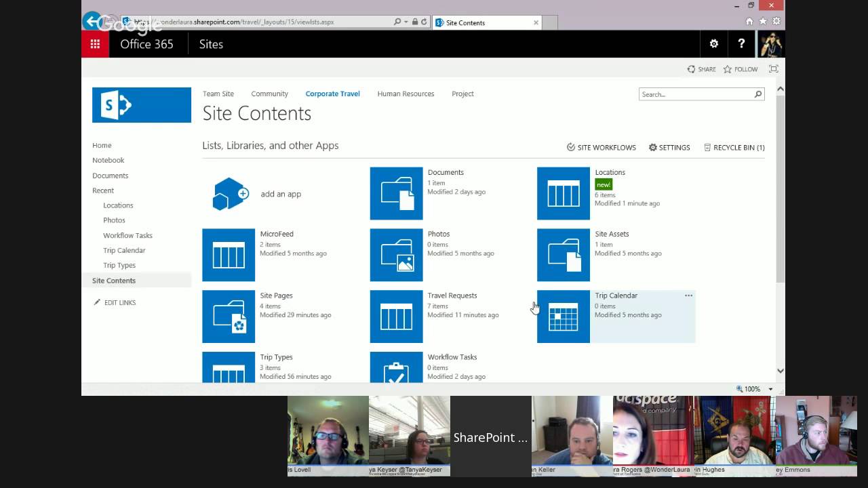This screenshot has height=488, width=868.
Task: Select Site Contents in left navigation
Action: [x=114, y=281]
